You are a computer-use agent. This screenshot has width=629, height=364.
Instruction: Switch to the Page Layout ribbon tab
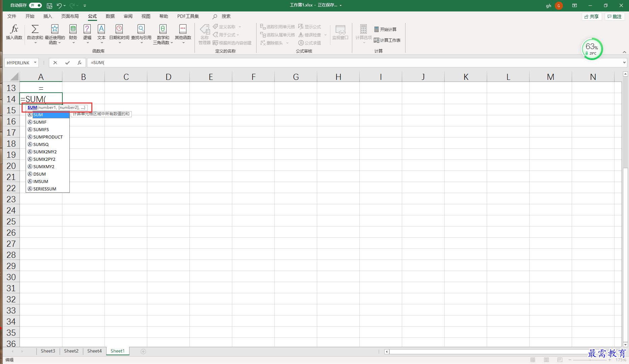[x=70, y=16]
